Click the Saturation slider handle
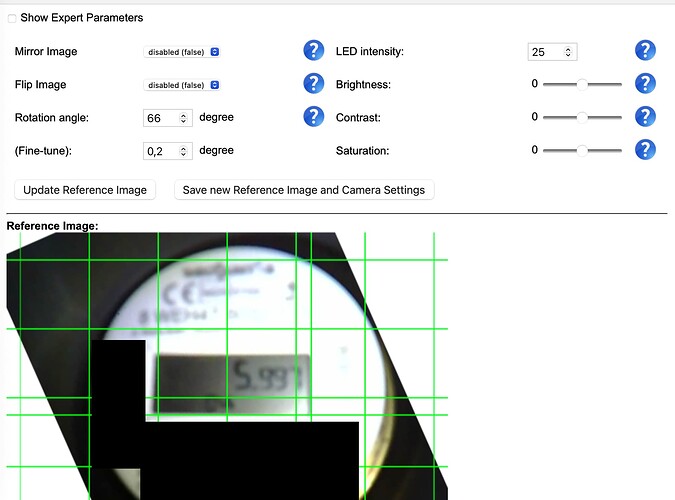675x500 pixels. coord(582,151)
